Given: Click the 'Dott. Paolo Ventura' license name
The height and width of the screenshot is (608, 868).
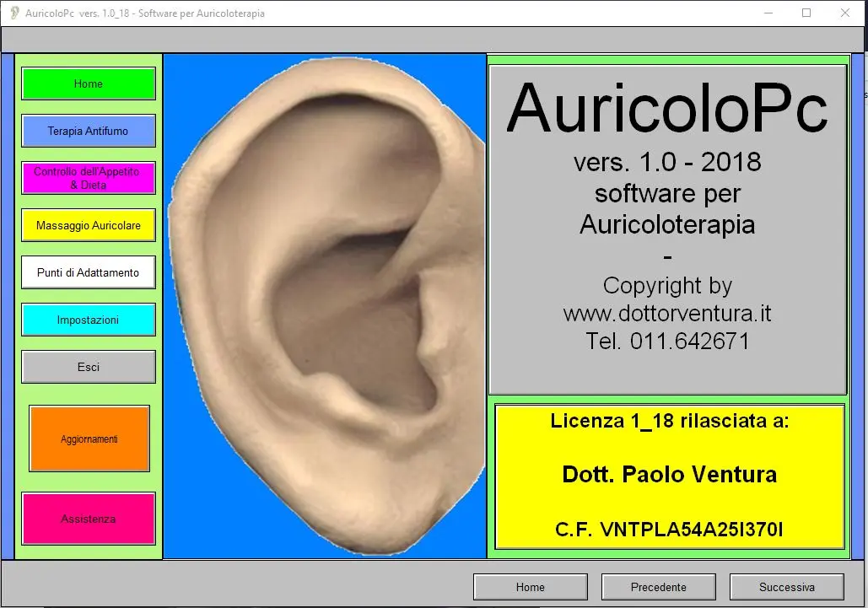Looking at the screenshot, I should click(x=670, y=474).
